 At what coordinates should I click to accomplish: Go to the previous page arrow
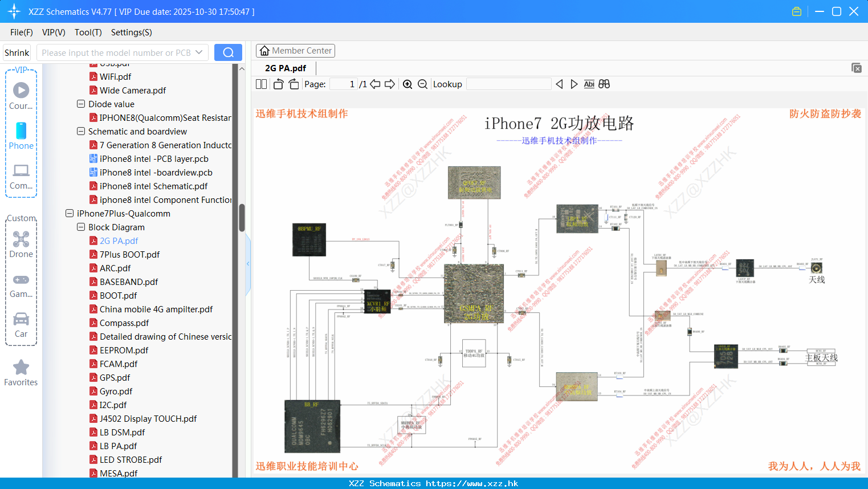(x=375, y=84)
